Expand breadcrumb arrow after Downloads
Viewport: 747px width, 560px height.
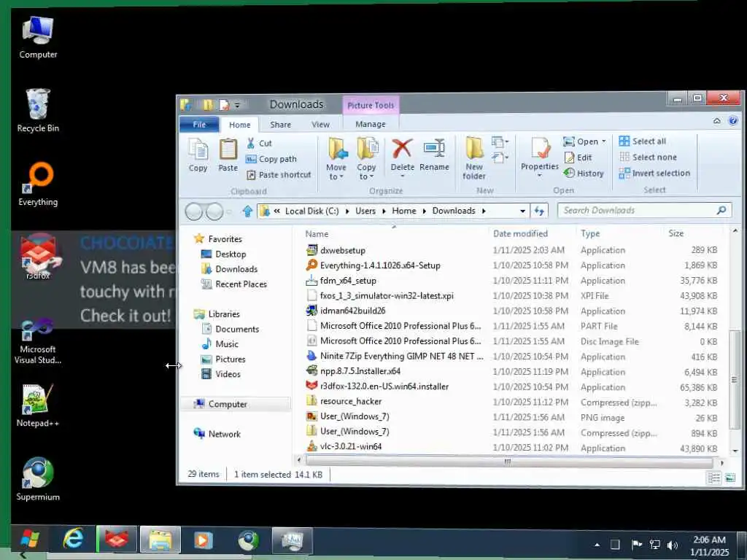click(x=484, y=211)
